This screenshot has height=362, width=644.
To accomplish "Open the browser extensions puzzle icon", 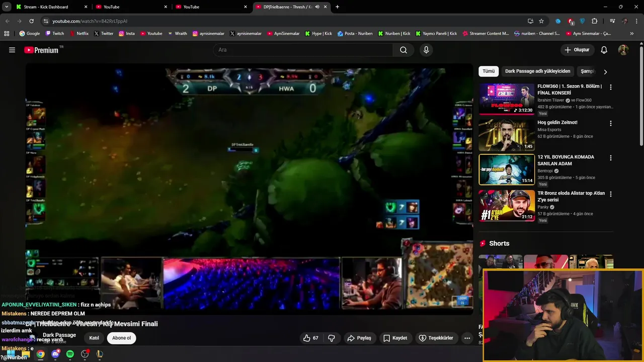I will (x=595, y=21).
